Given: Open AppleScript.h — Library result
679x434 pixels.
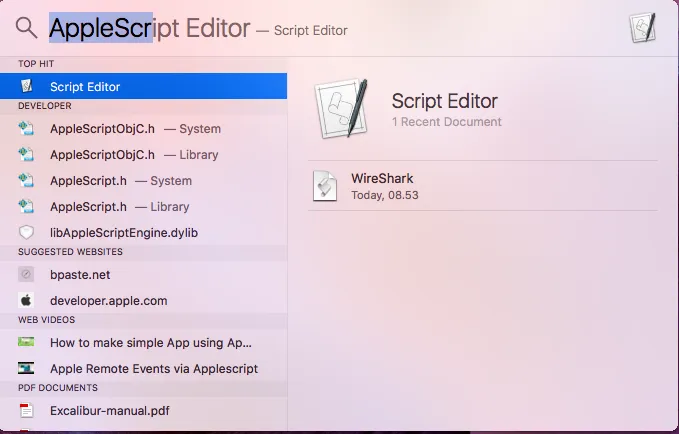Looking at the screenshot, I should point(143,207).
